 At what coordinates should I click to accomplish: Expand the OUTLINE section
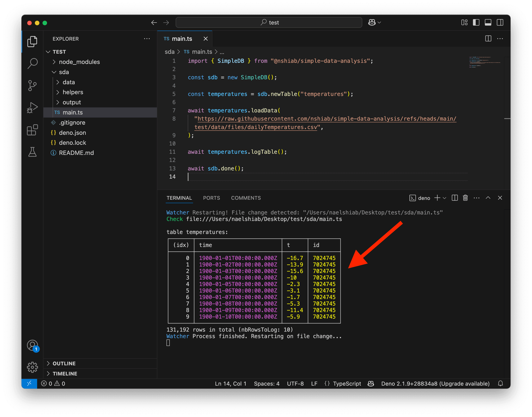point(100,363)
